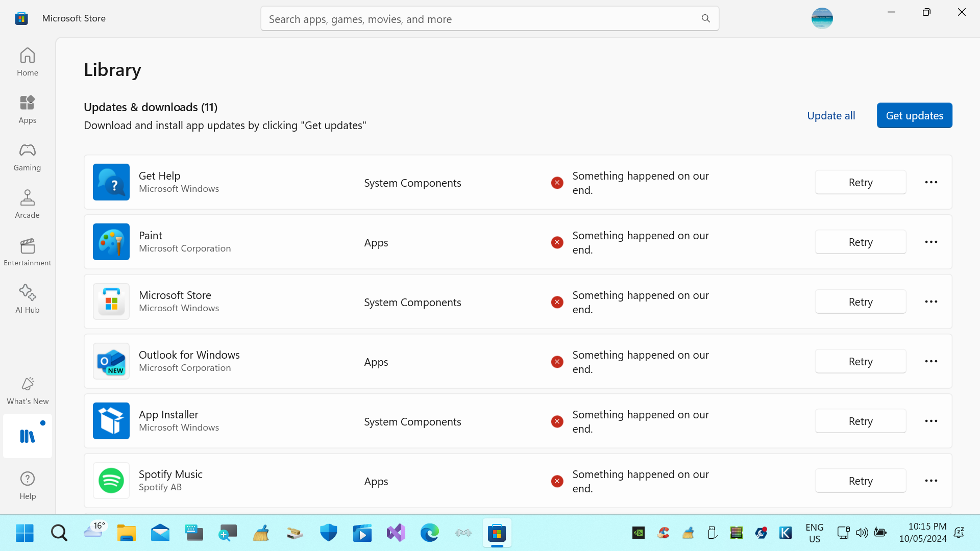Open taskbar Search

click(x=59, y=533)
